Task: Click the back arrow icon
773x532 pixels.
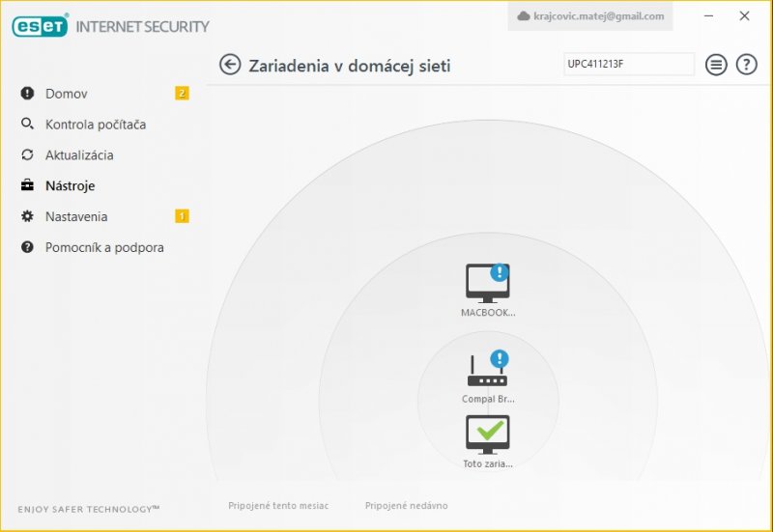Action: [x=230, y=65]
